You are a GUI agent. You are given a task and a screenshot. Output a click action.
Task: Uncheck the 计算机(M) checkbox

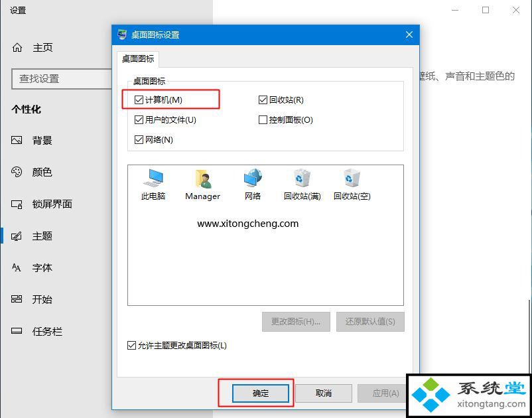click(139, 100)
